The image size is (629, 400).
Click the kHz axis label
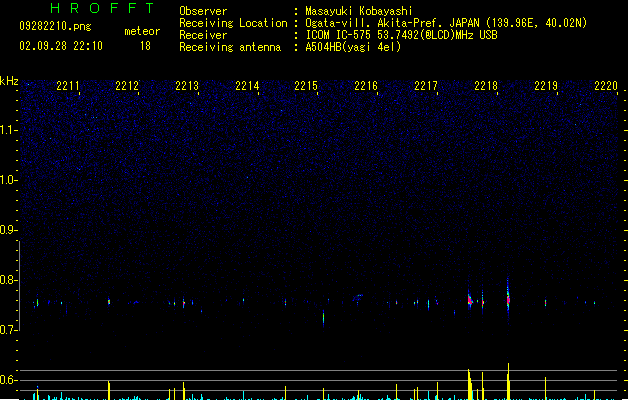(9, 81)
